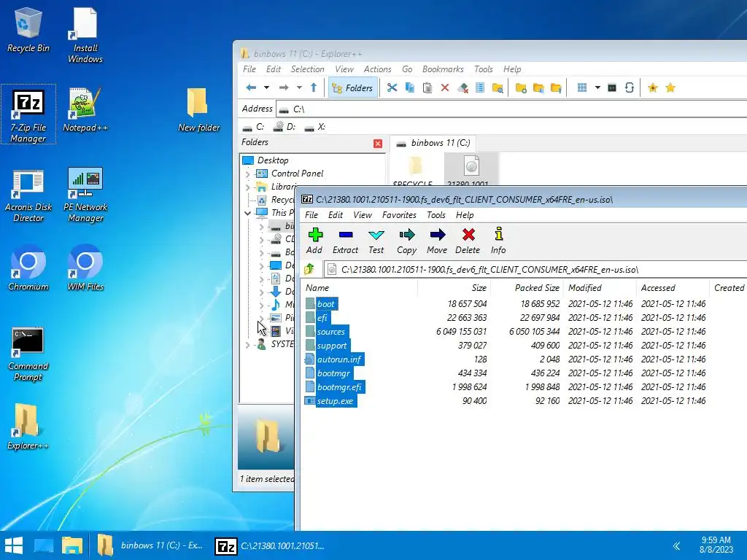The image size is (747, 560).
Task: Click the 7-Zip path input field
Action: pyautogui.click(x=536, y=270)
